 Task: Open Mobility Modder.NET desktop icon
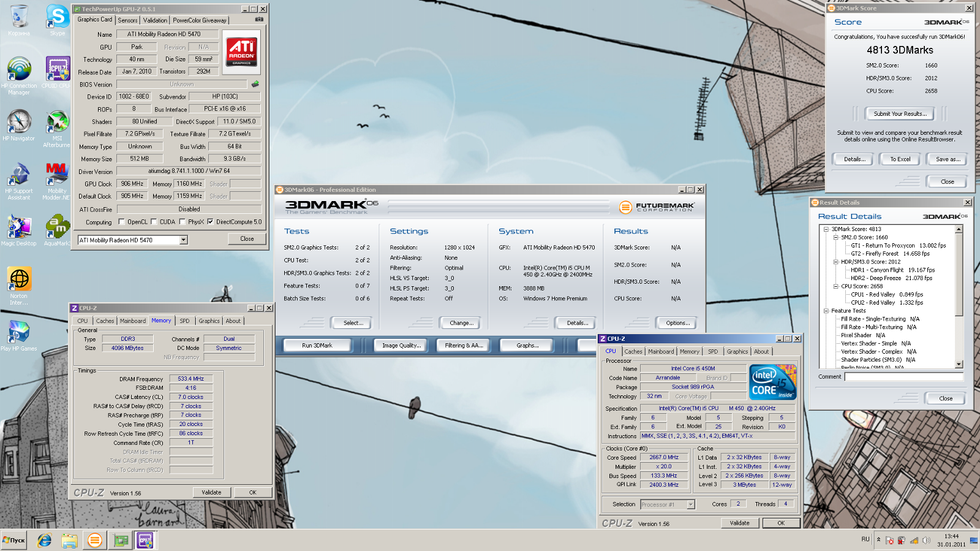[x=57, y=181]
